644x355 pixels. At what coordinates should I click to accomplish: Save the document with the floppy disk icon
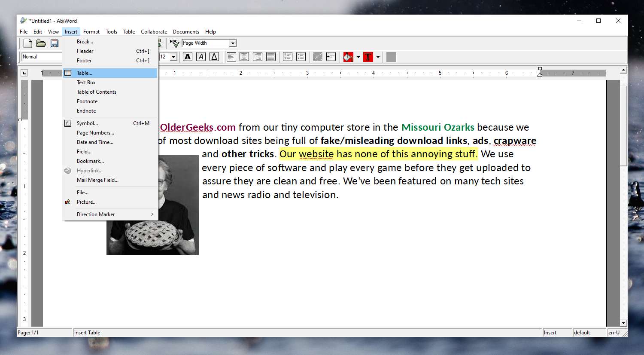[55, 43]
